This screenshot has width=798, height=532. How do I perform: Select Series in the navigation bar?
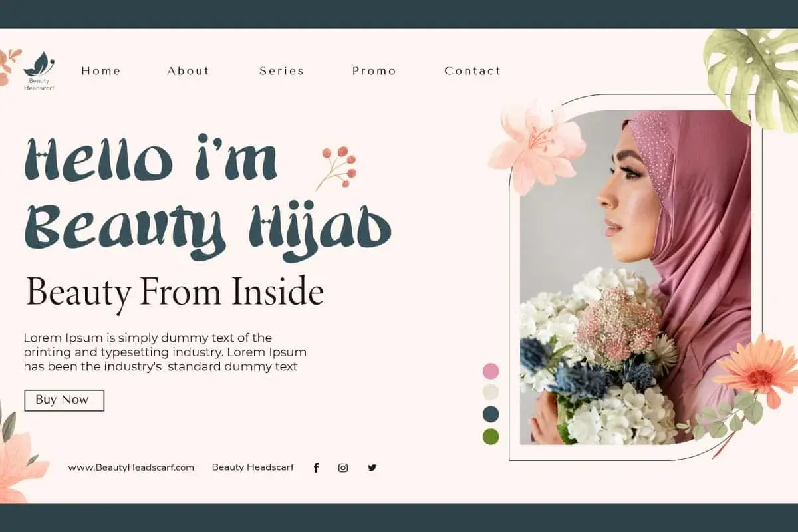(281, 71)
